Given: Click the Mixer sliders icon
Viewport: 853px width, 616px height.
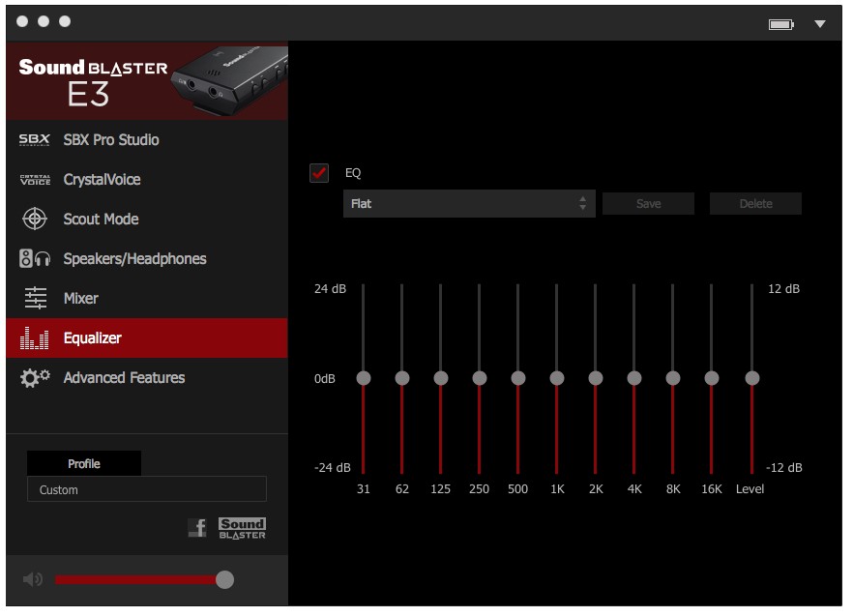Looking at the screenshot, I should pyautogui.click(x=34, y=299).
